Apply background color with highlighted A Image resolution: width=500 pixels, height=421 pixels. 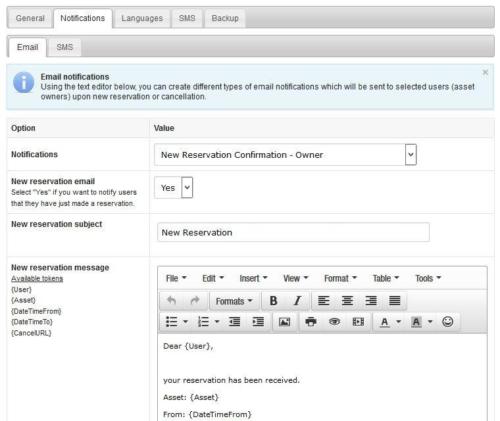(x=416, y=322)
